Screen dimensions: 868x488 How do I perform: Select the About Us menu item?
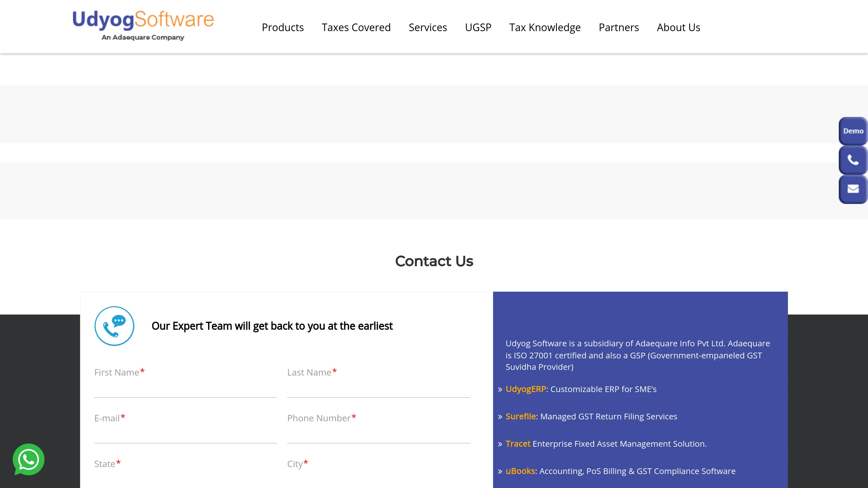678,27
